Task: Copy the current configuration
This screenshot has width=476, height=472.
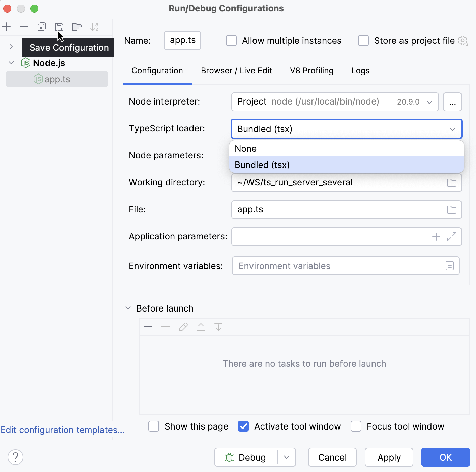Action: pyautogui.click(x=41, y=27)
